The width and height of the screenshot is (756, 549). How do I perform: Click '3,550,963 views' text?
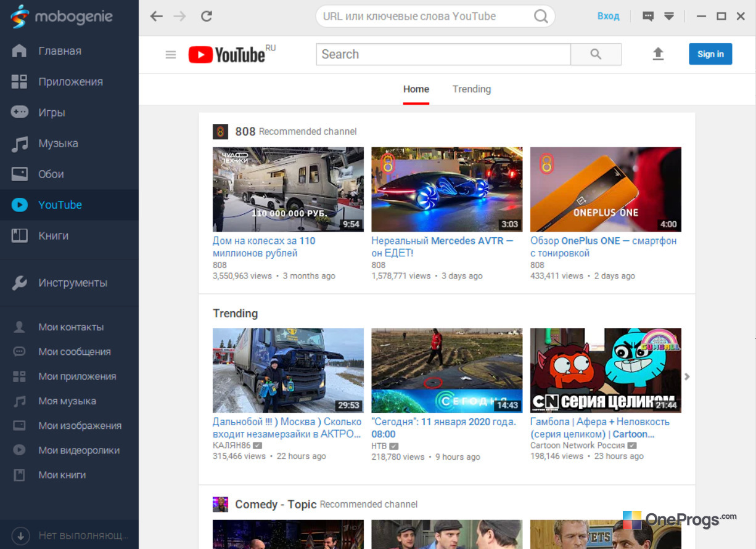point(242,276)
